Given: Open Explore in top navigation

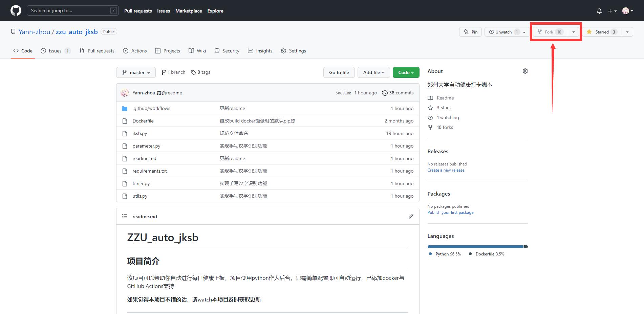Looking at the screenshot, I should [x=215, y=11].
